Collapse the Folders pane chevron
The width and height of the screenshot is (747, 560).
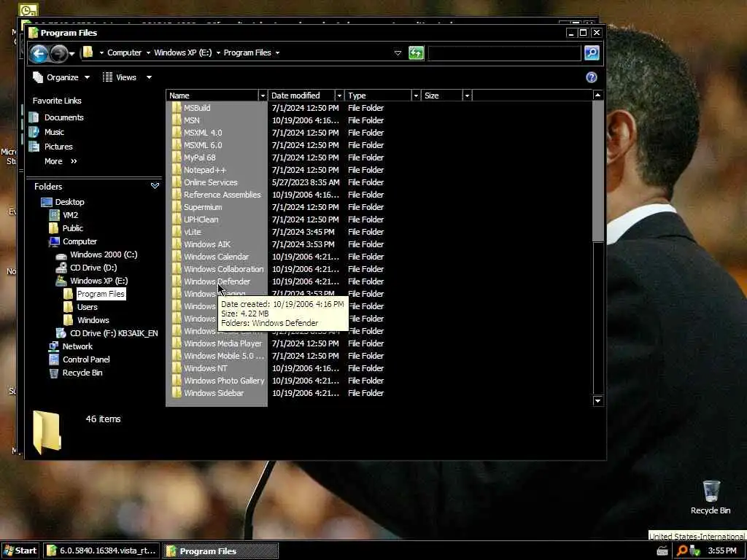coord(155,186)
